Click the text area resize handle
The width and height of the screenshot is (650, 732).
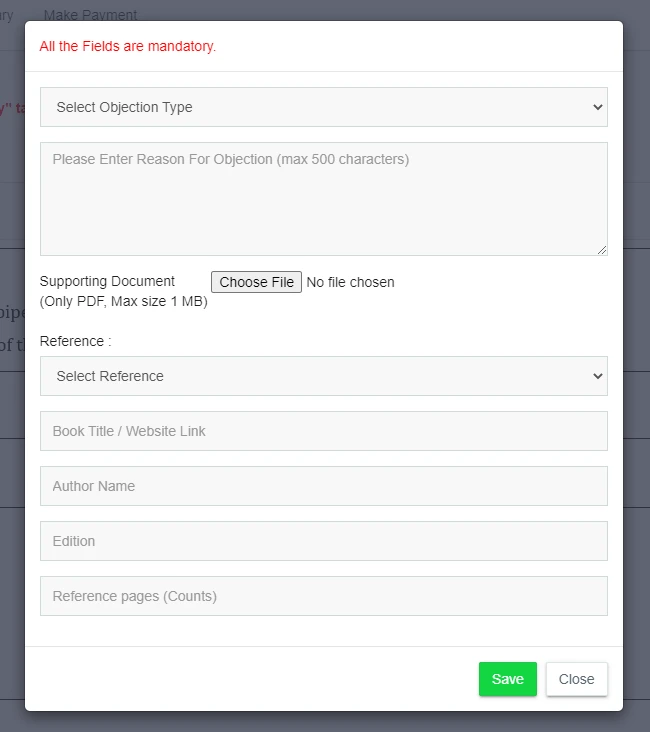click(602, 250)
